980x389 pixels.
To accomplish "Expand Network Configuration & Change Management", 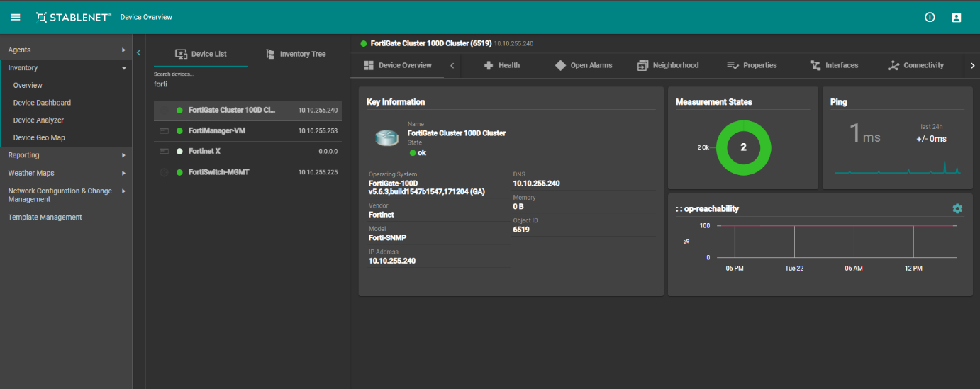I will [x=65, y=195].
